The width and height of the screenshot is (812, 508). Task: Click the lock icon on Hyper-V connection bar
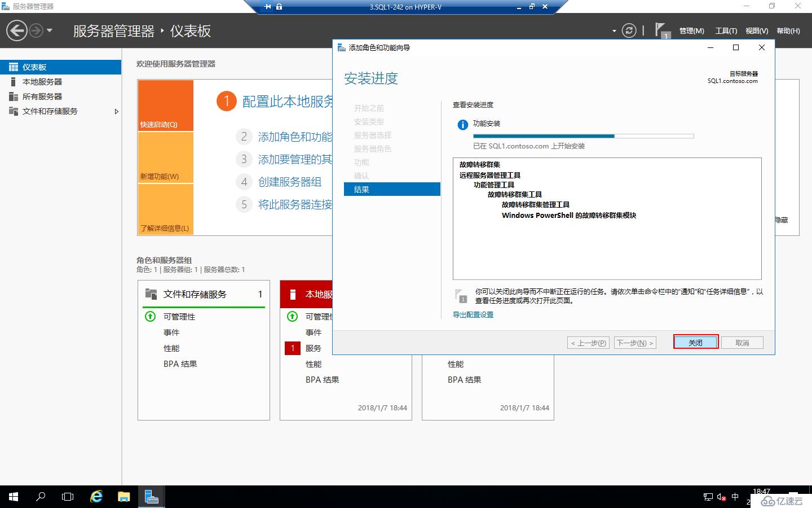(279, 7)
